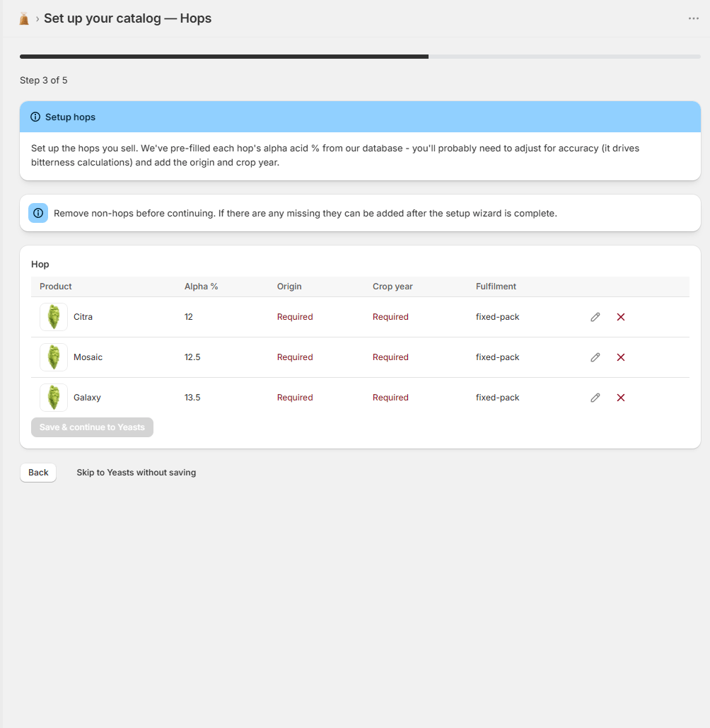Click Galaxy's Required origin cell
The height and width of the screenshot is (728, 710).
tap(295, 398)
